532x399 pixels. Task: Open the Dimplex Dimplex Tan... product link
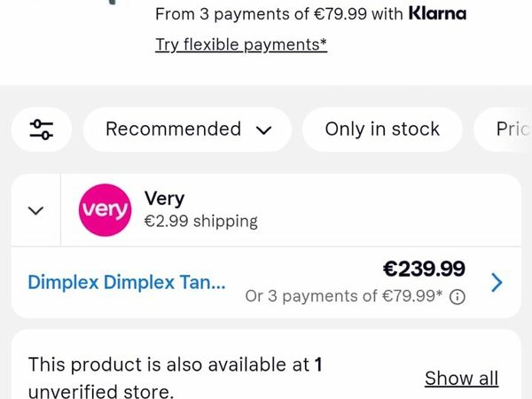pos(127,282)
